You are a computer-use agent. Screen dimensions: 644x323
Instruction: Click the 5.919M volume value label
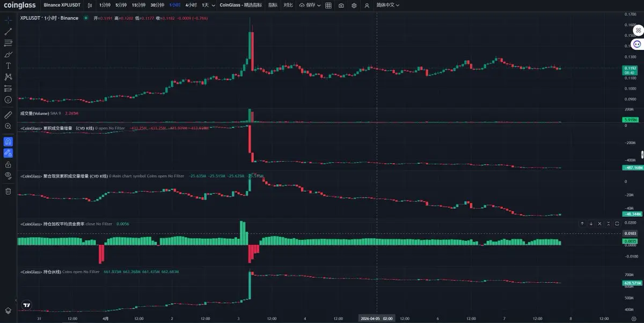[630, 119]
